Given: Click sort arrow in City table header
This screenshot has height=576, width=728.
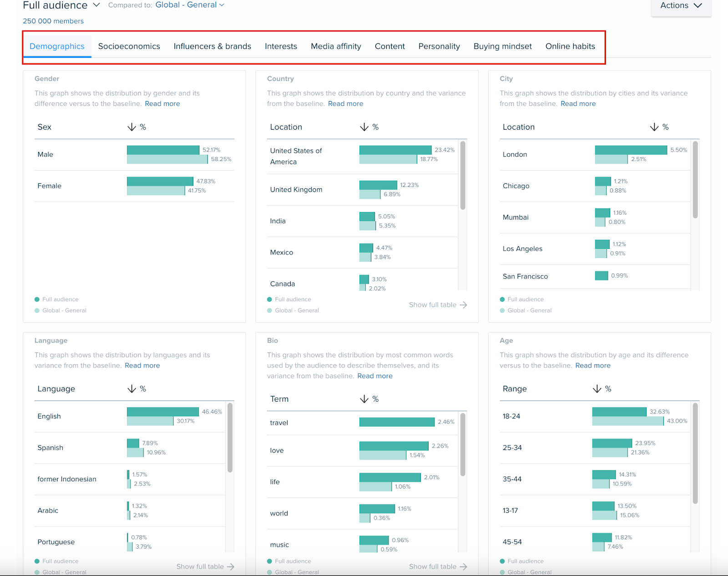Looking at the screenshot, I should (x=654, y=127).
